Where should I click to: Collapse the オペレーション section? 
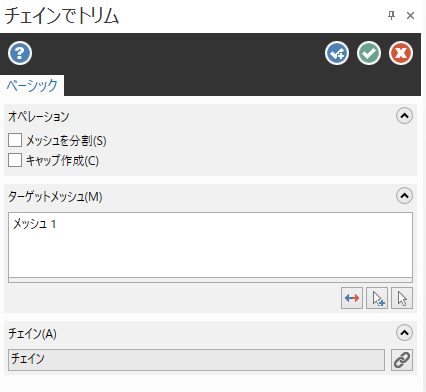404,116
